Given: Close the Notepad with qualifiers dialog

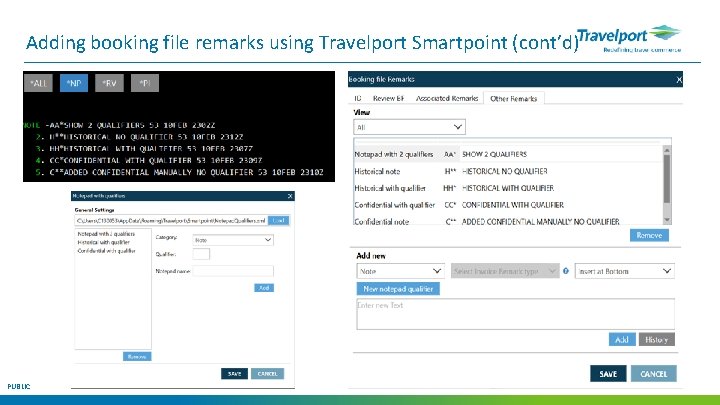Looking at the screenshot, I should (290, 196).
